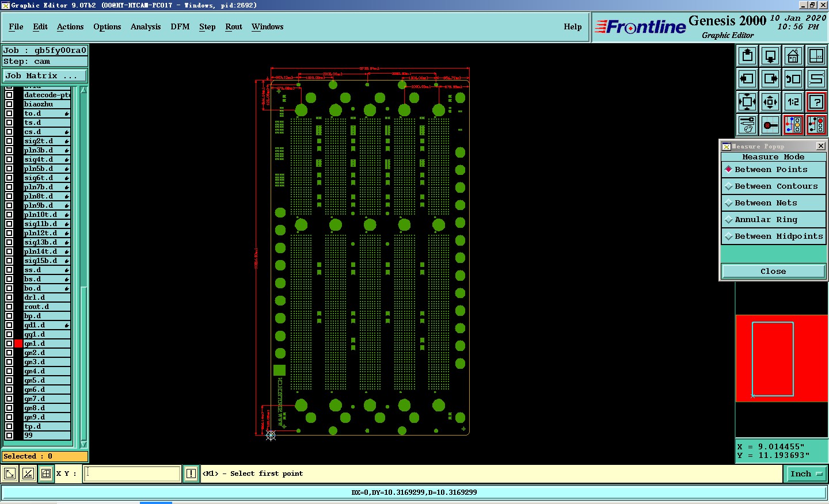Screen dimensions: 829x504
Task: Select Between Points measure mode
Action: tap(773, 170)
